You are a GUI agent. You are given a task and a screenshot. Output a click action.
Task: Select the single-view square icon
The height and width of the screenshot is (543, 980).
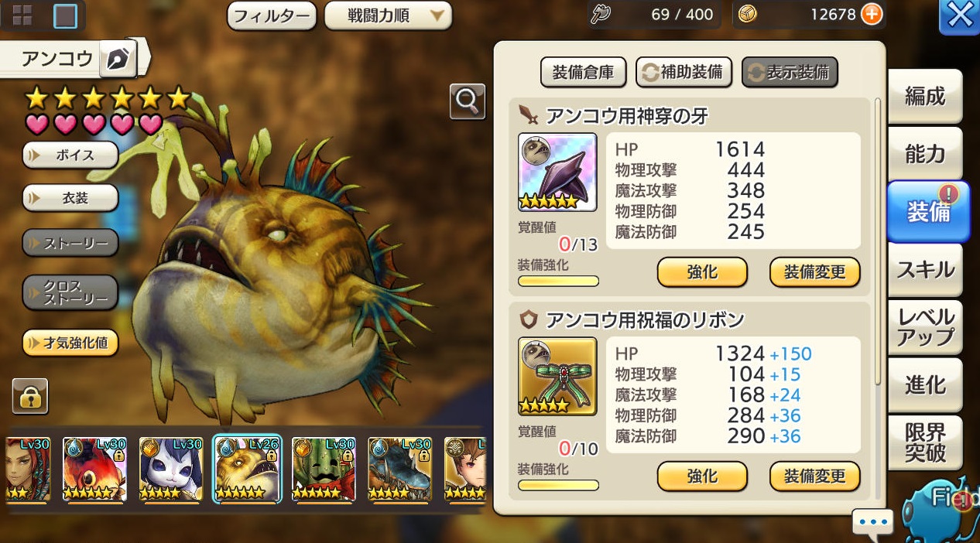click(x=65, y=15)
